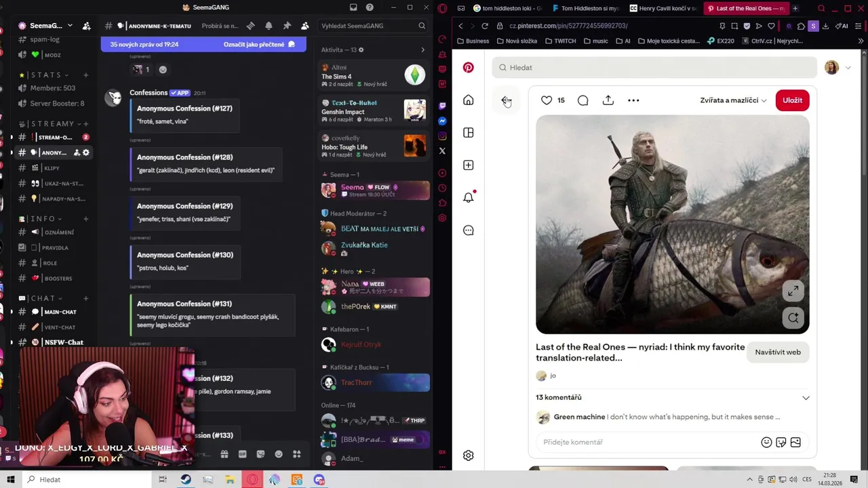Open profile account chevron on Pinterest
Viewport: 868px width, 488px height.
pos(848,68)
